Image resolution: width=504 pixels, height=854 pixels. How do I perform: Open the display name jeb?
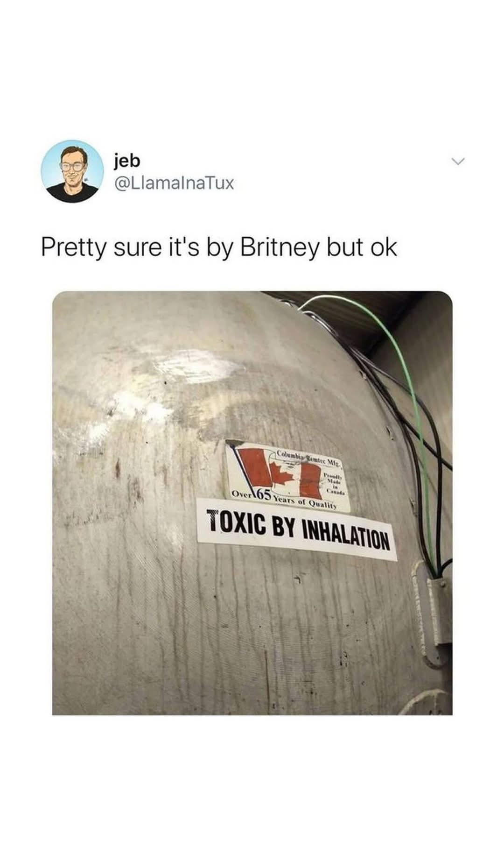[126, 161]
